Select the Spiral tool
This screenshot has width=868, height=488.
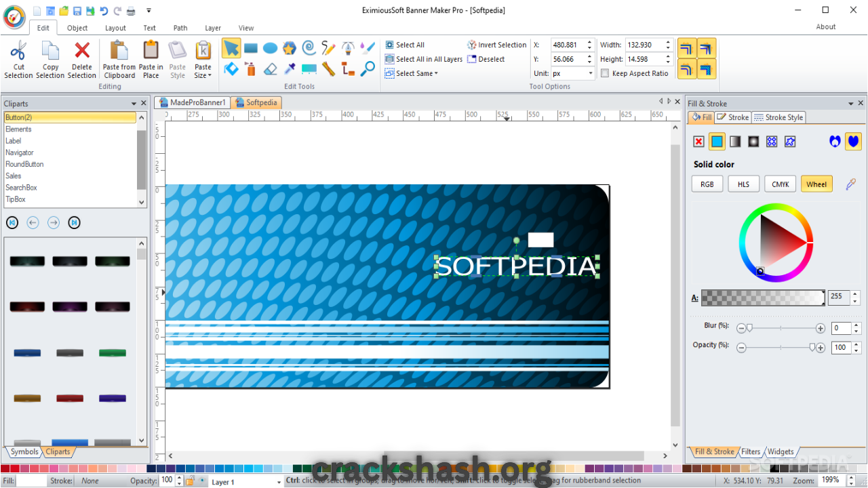click(x=309, y=48)
